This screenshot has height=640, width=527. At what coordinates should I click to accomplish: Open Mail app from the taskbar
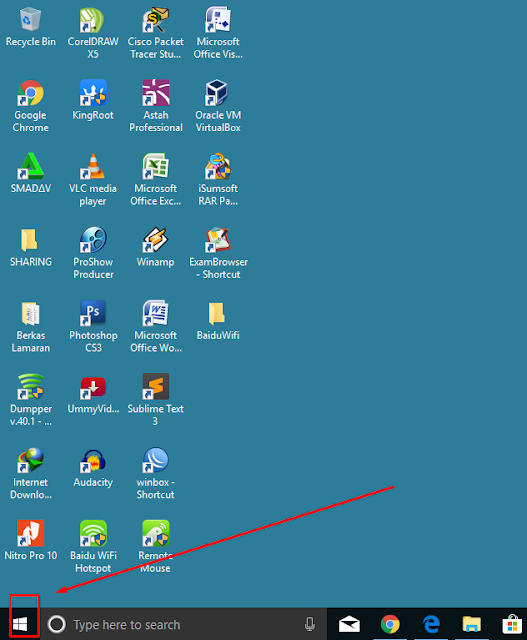tap(349, 624)
